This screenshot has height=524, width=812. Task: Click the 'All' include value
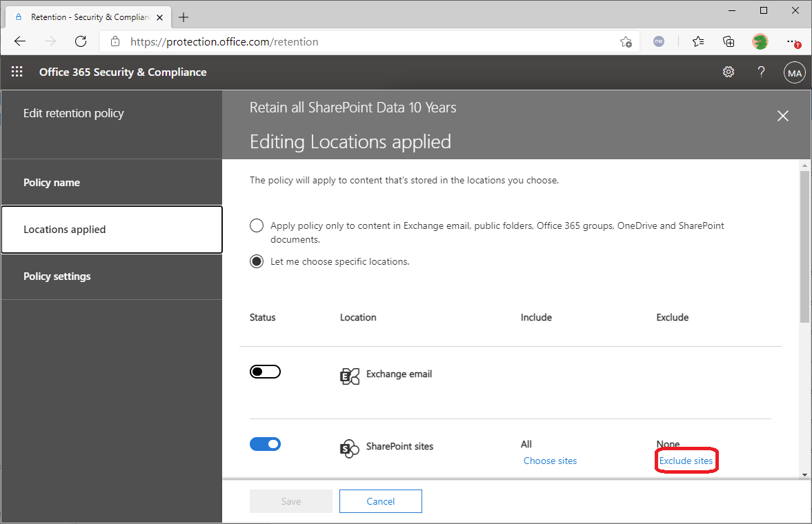pos(526,444)
